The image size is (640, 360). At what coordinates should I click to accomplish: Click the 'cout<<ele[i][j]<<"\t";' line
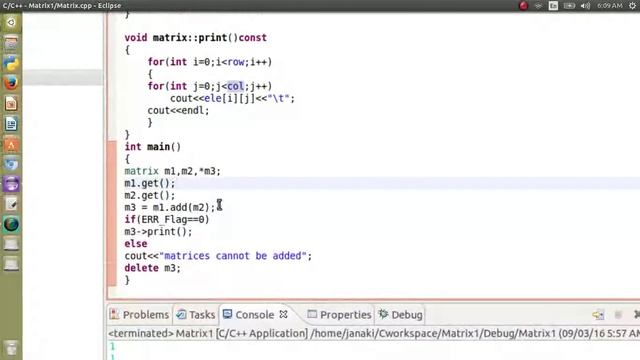coord(232,98)
